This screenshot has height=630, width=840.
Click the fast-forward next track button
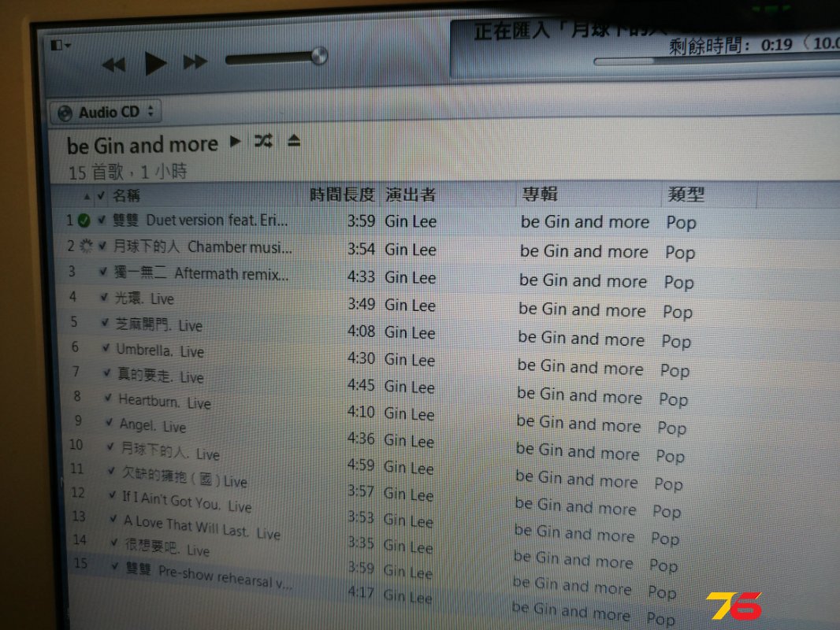click(x=195, y=62)
